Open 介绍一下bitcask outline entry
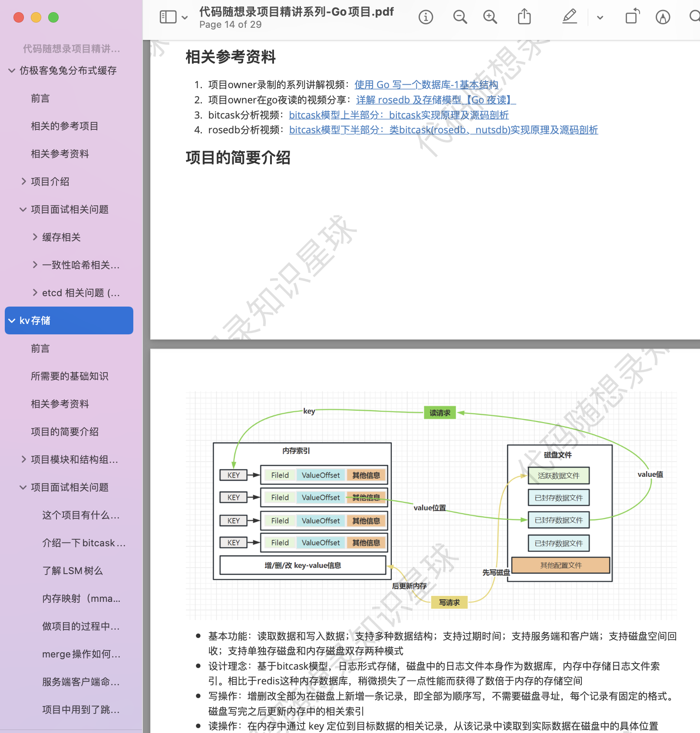700x733 pixels. click(x=83, y=543)
